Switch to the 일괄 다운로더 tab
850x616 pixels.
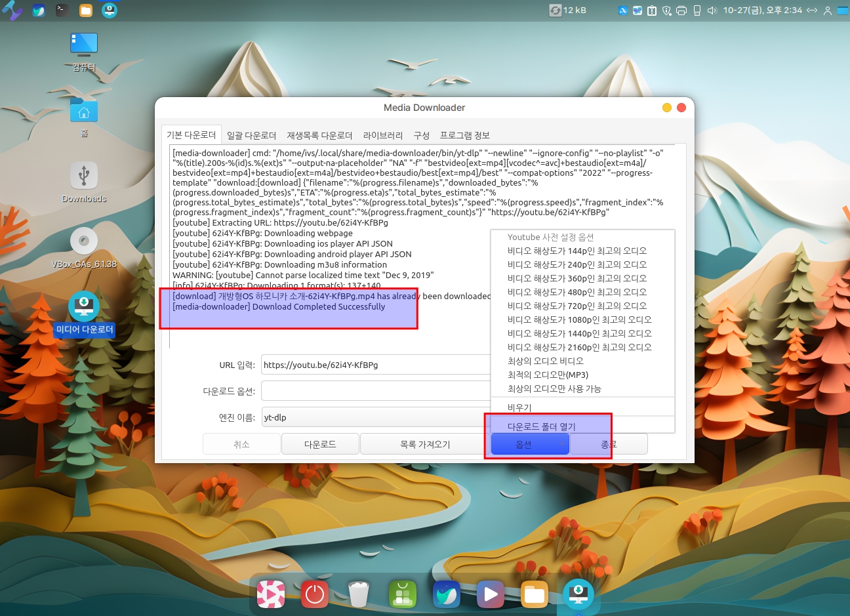pyautogui.click(x=251, y=135)
